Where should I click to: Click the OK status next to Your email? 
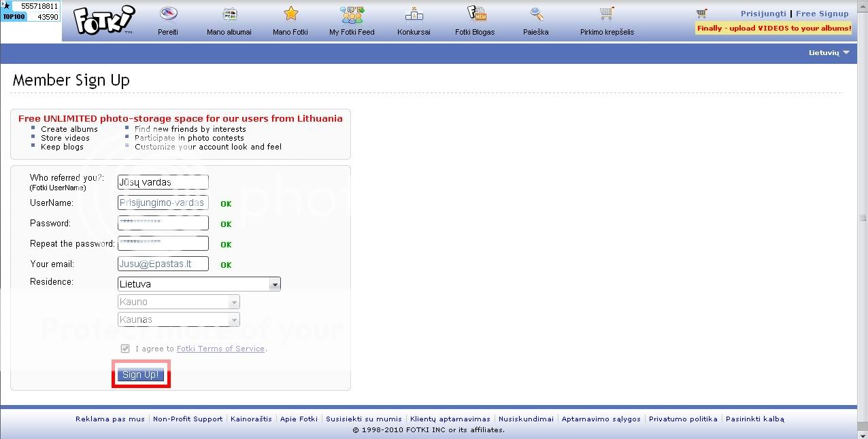click(x=226, y=265)
